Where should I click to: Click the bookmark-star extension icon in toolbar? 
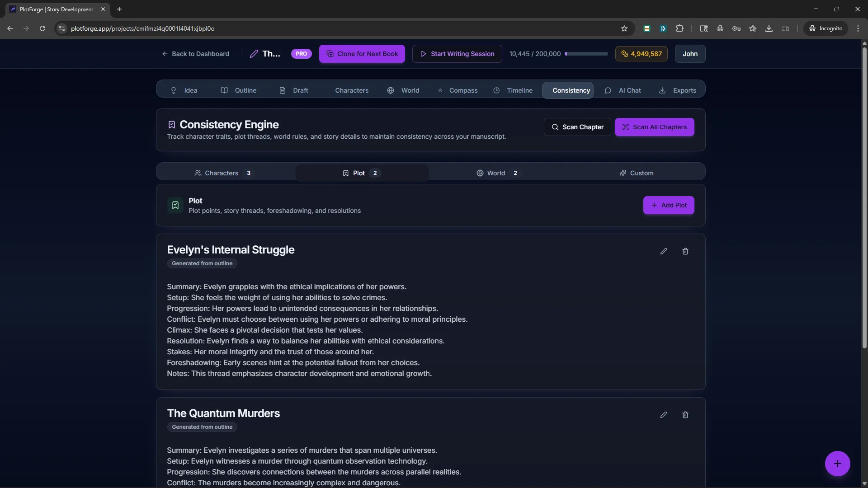(753, 28)
